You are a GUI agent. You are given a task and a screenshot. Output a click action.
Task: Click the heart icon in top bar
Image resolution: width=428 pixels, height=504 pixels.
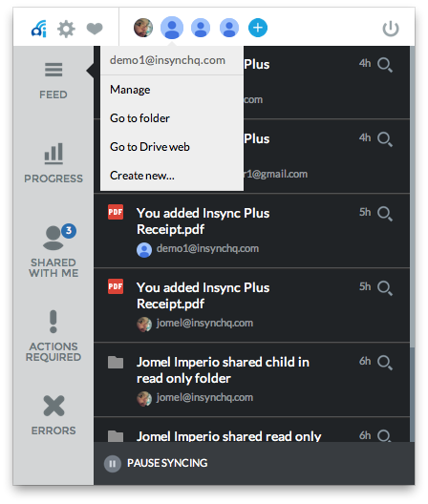[95, 29]
